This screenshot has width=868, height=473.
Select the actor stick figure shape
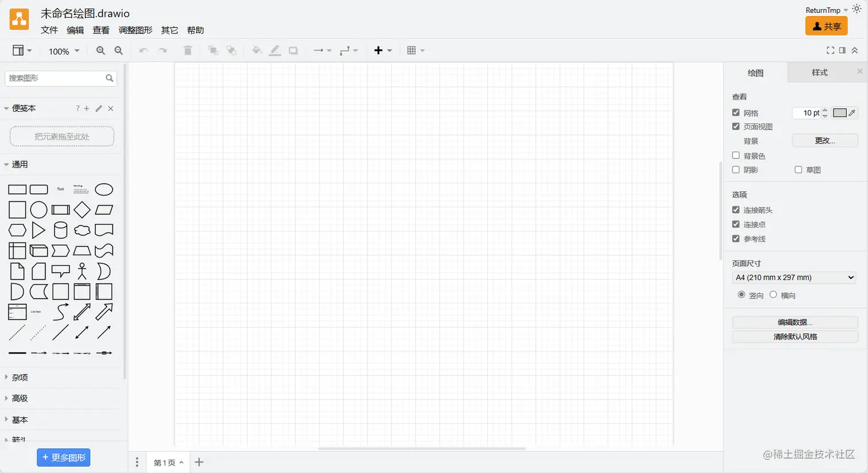click(82, 271)
